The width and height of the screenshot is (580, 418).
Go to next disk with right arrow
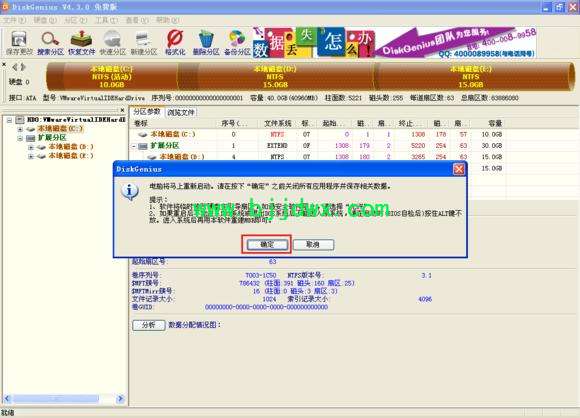pos(23,67)
